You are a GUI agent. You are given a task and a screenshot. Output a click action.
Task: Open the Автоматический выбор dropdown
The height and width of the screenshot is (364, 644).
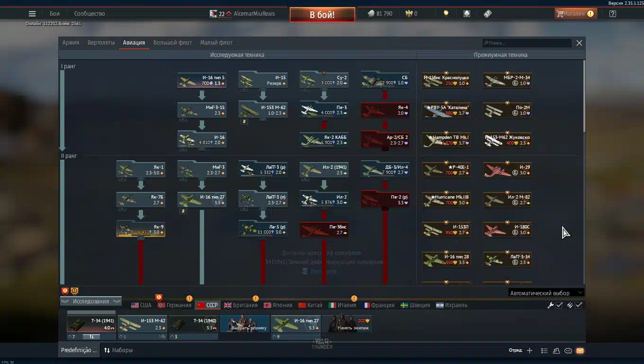546,293
